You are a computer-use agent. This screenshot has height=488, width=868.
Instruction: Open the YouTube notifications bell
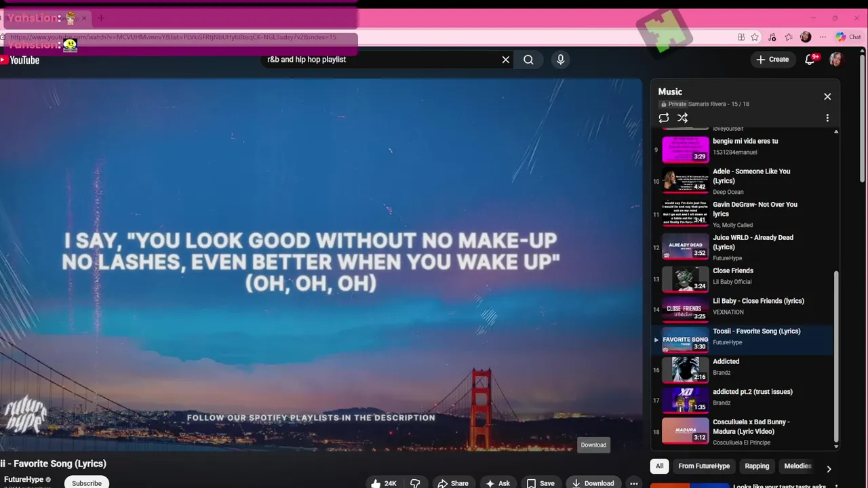tap(810, 60)
